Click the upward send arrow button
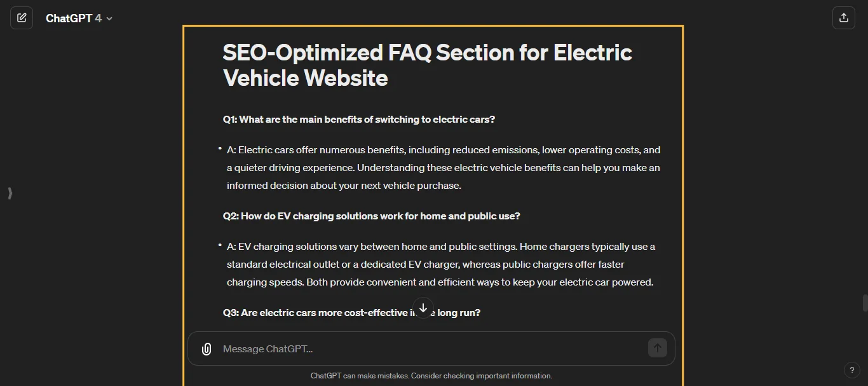Screen dimensions: 868x386 [x=658, y=348]
